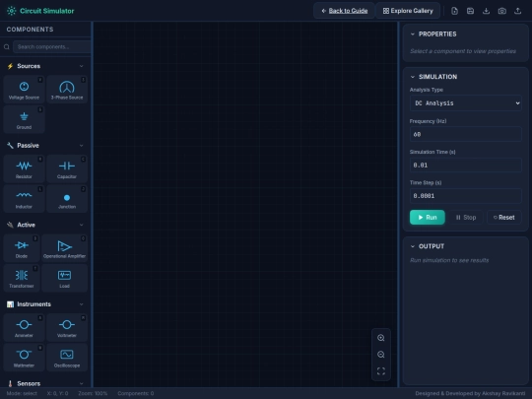
Task: Click the download icon in the header
Action: [x=487, y=11]
